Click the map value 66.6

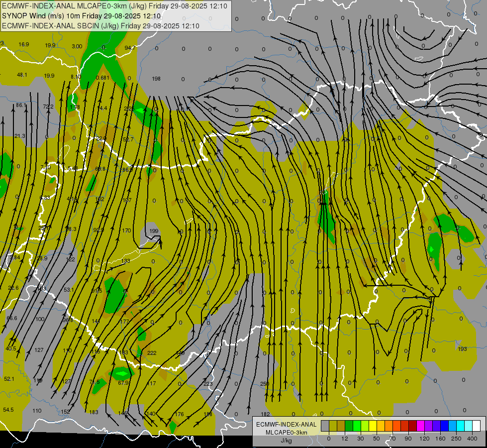pyautogui.click(x=12, y=318)
